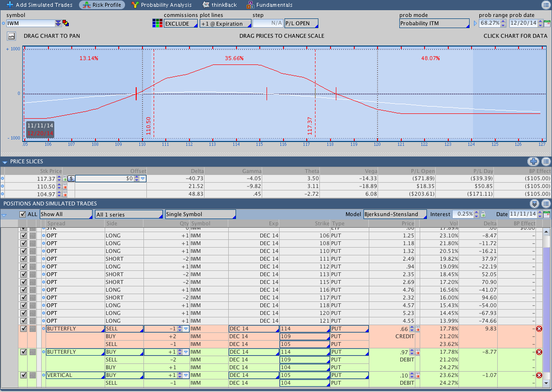The width and height of the screenshot is (552, 392).
Task: Switch to the Risk Profile tab
Action: [x=102, y=5]
